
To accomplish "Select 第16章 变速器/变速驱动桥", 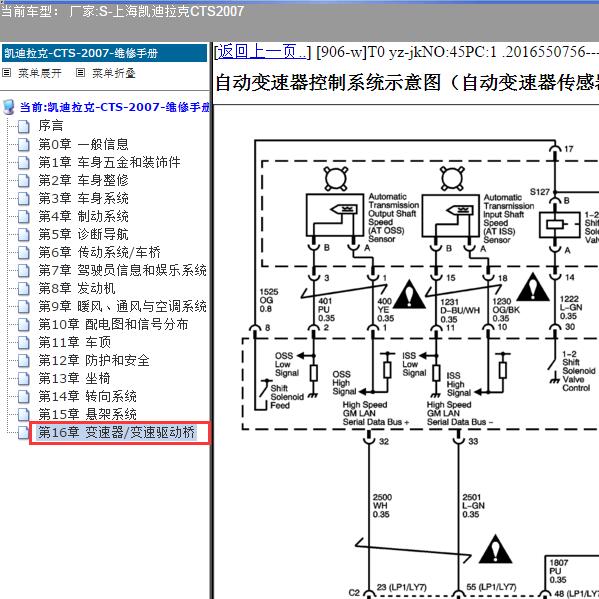I will 117,432.
